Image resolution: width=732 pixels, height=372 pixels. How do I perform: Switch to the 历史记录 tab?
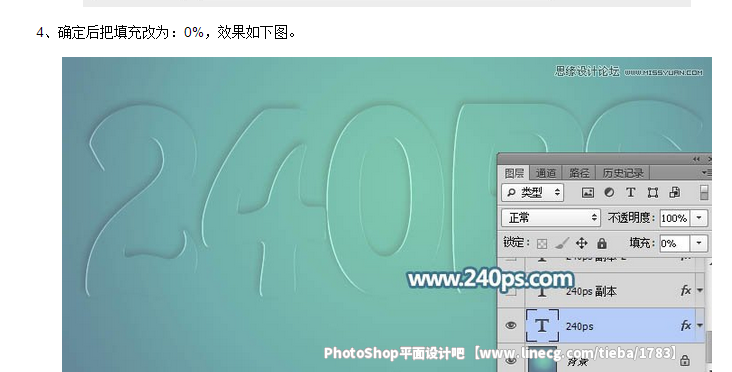(623, 173)
